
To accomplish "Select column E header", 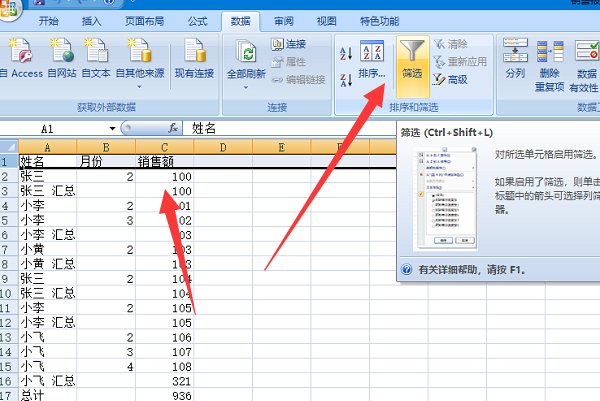I will pyautogui.click(x=282, y=147).
